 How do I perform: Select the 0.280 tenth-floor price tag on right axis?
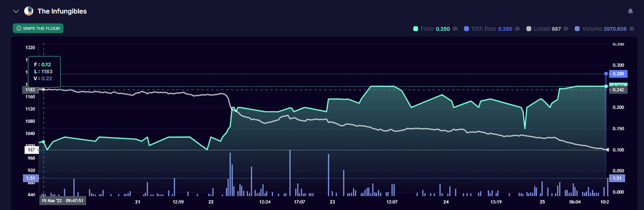pos(618,73)
